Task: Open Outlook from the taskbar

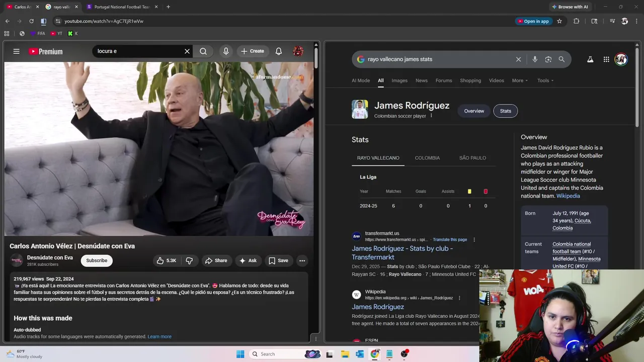Action: coord(359,354)
